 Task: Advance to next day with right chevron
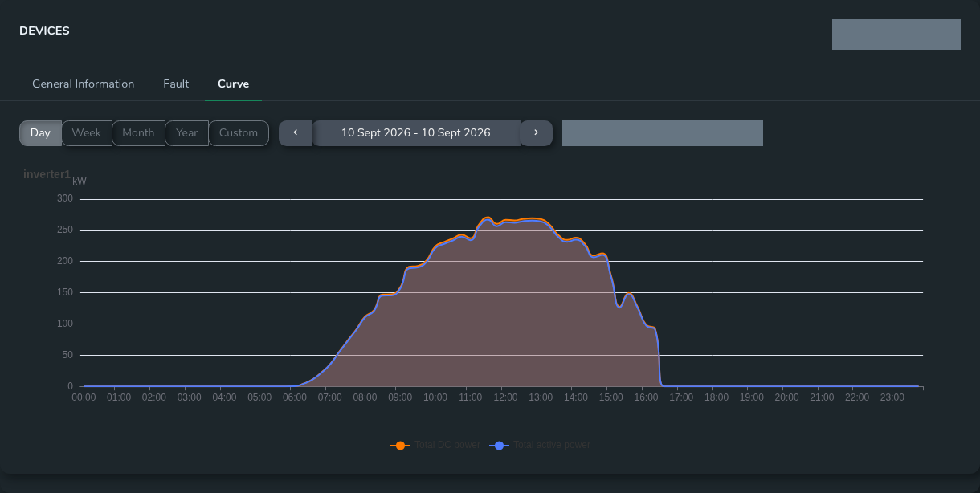point(536,133)
